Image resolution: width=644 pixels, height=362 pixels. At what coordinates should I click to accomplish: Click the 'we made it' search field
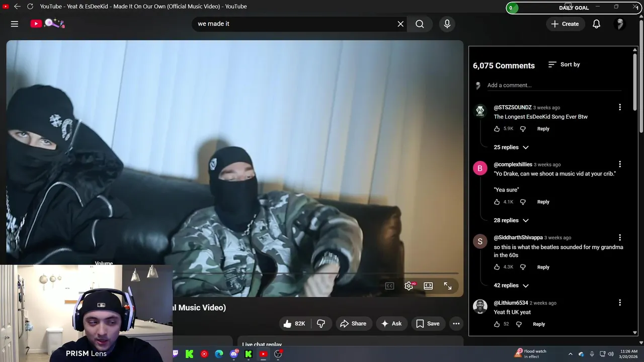(x=294, y=24)
